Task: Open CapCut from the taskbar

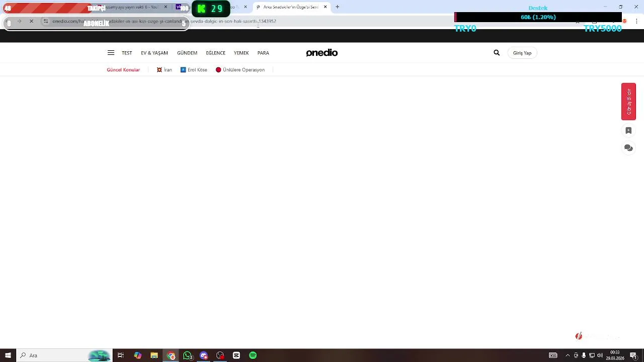Action: [236, 355]
